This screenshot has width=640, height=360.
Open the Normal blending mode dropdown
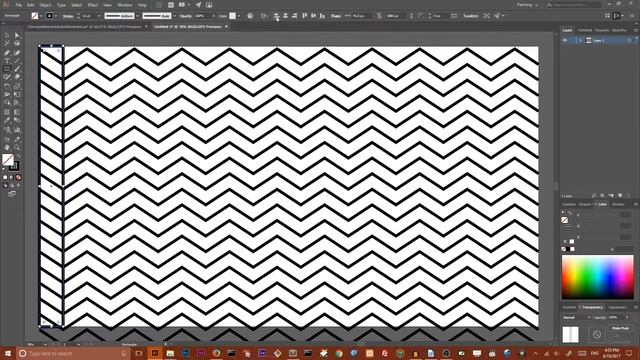point(576,318)
